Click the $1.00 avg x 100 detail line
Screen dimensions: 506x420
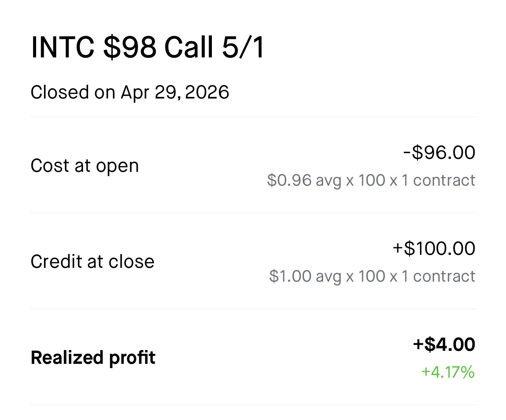tap(372, 277)
